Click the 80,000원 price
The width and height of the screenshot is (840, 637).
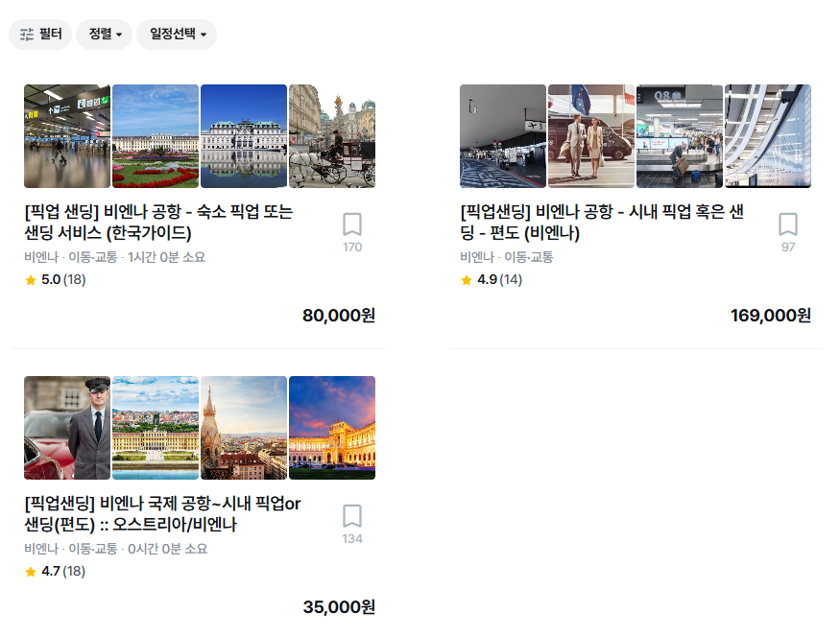(x=339, y=316)
